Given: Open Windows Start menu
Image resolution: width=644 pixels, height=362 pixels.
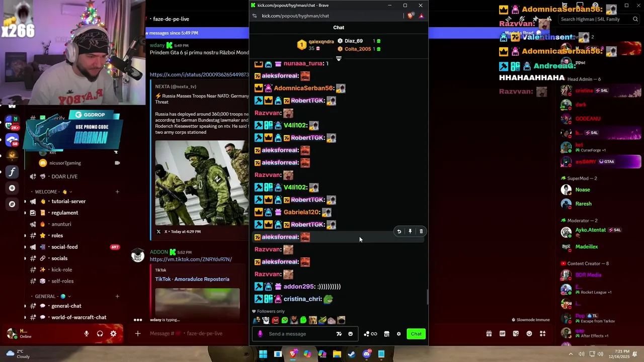Looking at the screenshot, I should click(x=263, y=354).
